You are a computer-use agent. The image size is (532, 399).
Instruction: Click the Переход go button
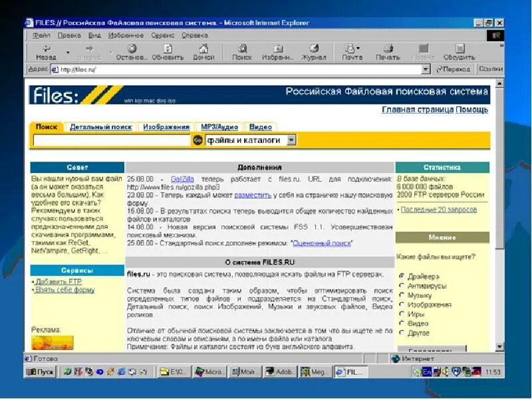click(454, 69)
